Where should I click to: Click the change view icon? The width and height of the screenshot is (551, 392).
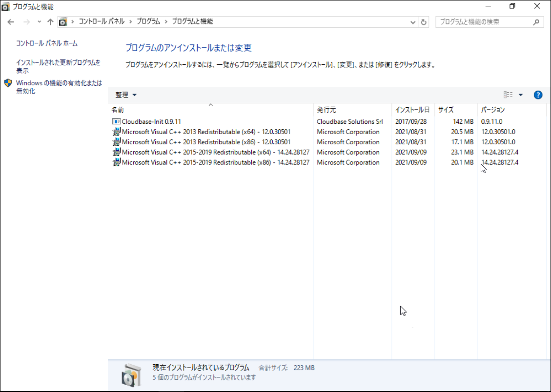coord(508,95)
